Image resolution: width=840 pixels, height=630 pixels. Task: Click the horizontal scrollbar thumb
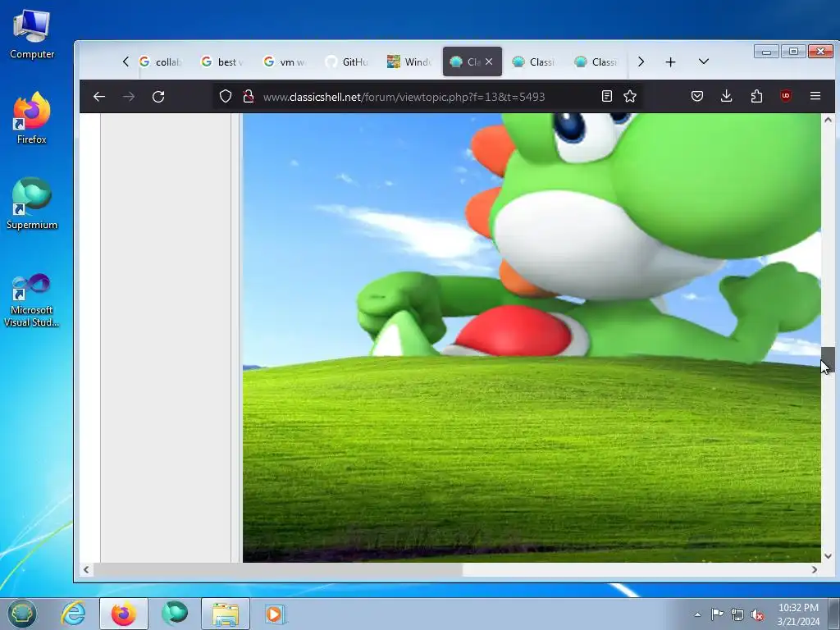pyautogui.click(x=277, y=569)
